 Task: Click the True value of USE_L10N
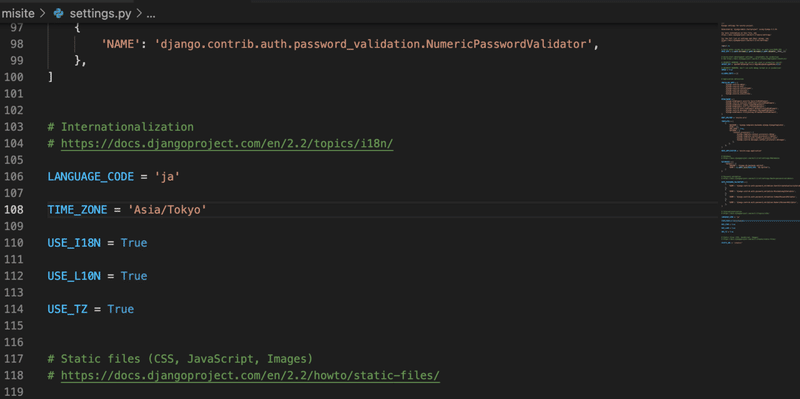[134, 276]
